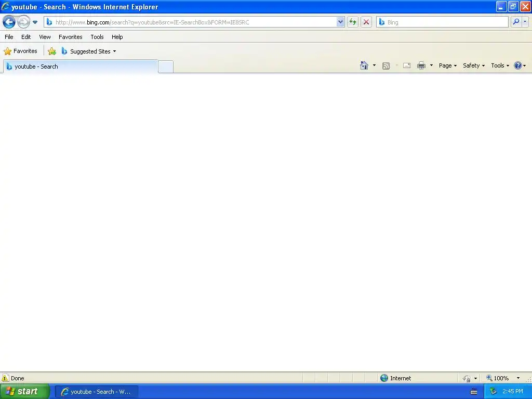
Task: Open the Favorites star button
Action: tap(20, 51)
